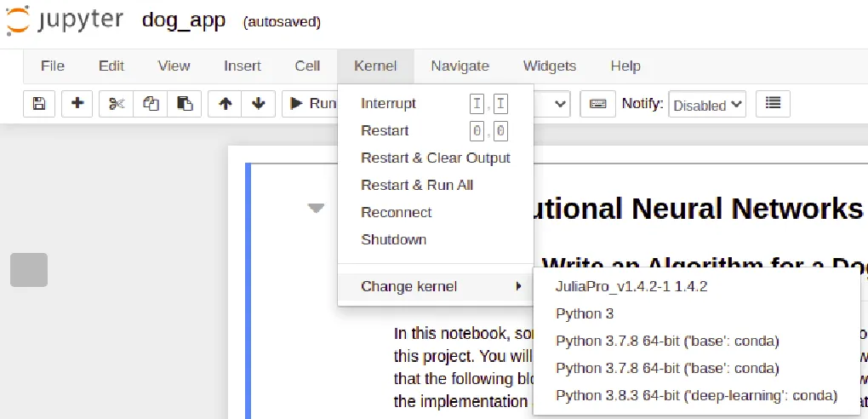Click the (autosaved) status text
The width and height of the screenshot is (868, 419).
[x=282, y=22]
